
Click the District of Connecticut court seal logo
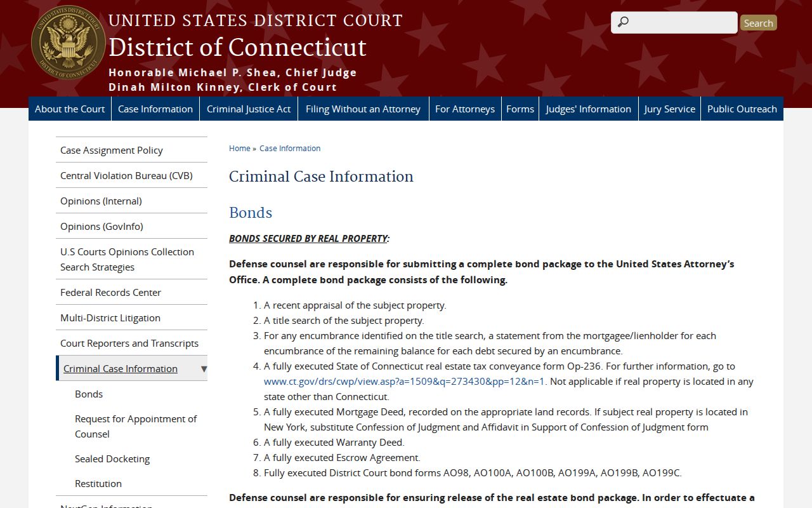pyautogui.click(x=69, y=43)
